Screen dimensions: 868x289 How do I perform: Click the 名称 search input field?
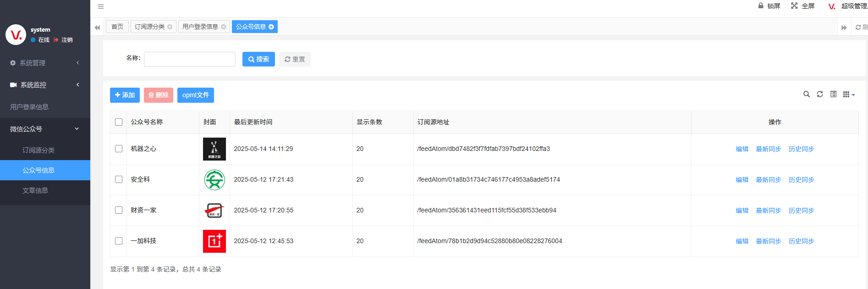click(189, 59)
